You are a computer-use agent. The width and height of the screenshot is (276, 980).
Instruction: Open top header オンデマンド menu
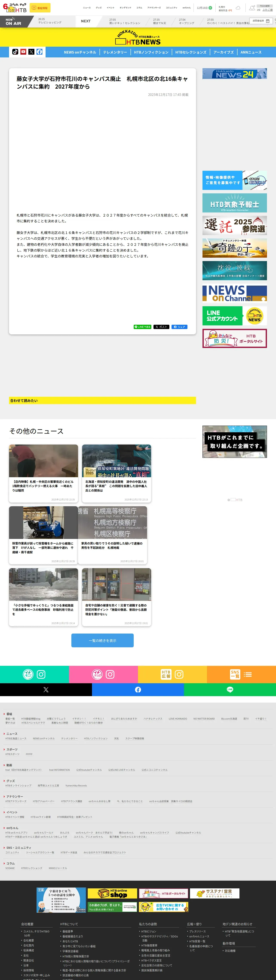[x=126, y=8]
